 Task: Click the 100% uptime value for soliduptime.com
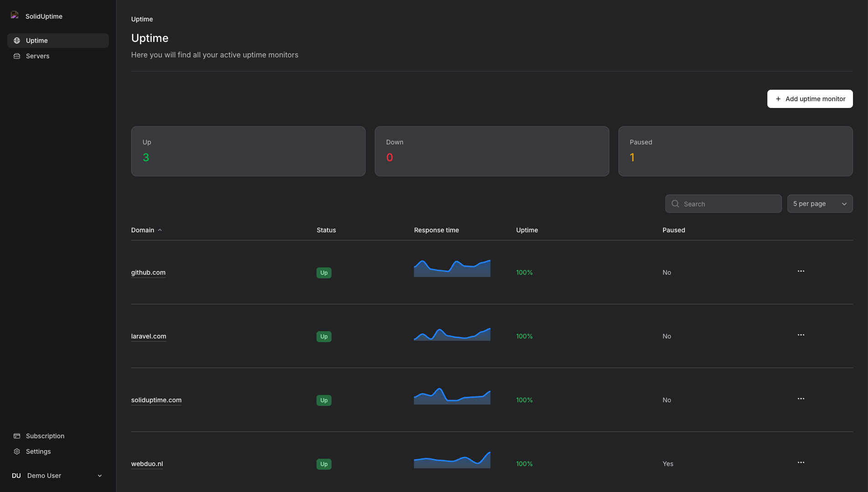point(524,400)
